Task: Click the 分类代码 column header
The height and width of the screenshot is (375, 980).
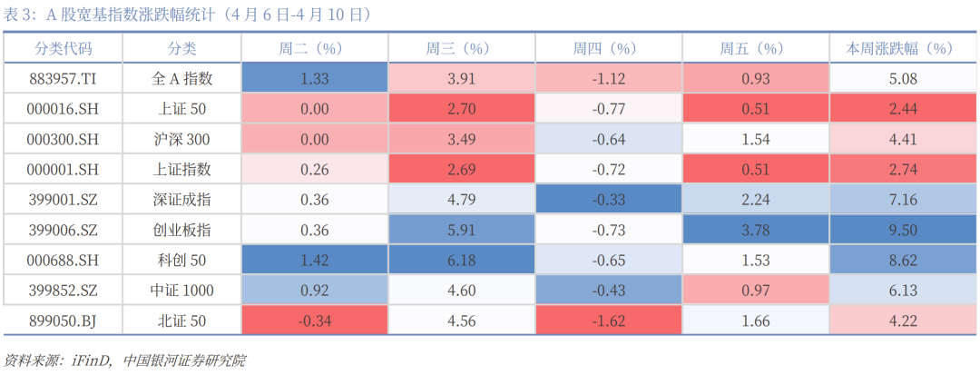Action: (64, 48)
